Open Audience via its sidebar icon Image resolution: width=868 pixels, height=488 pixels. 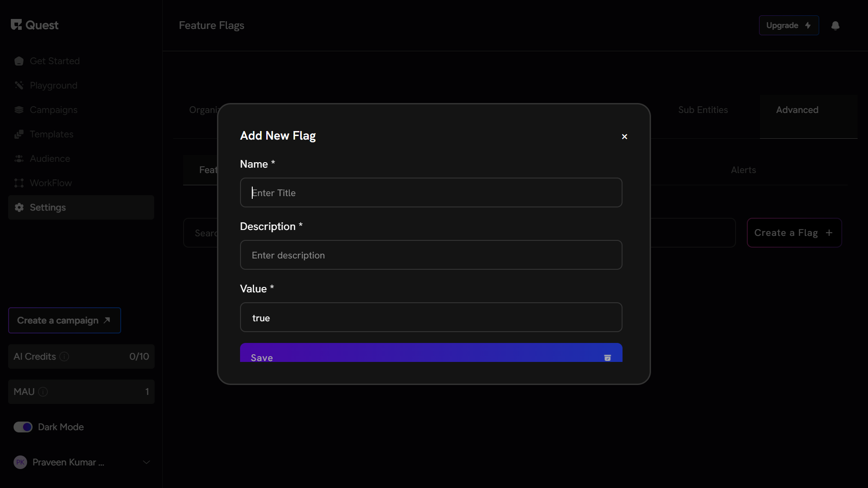coord(19,159)
